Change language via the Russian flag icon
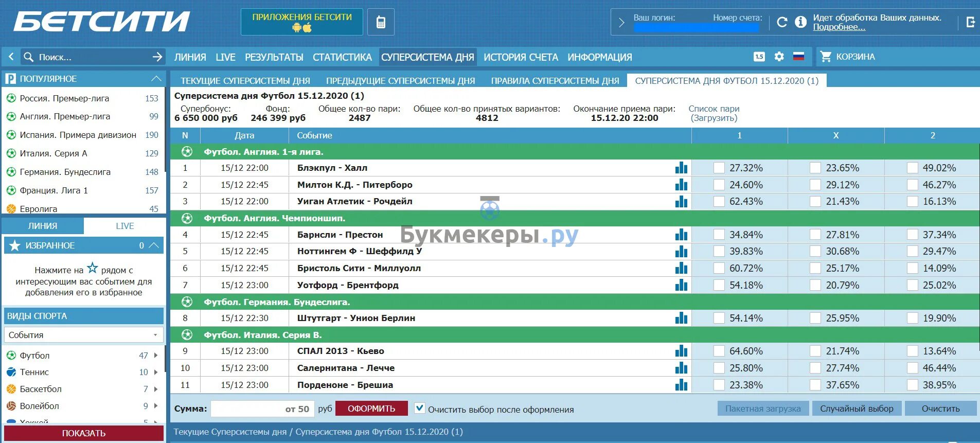The width and height of the screenshot is (980, 443). coord(798,57)
